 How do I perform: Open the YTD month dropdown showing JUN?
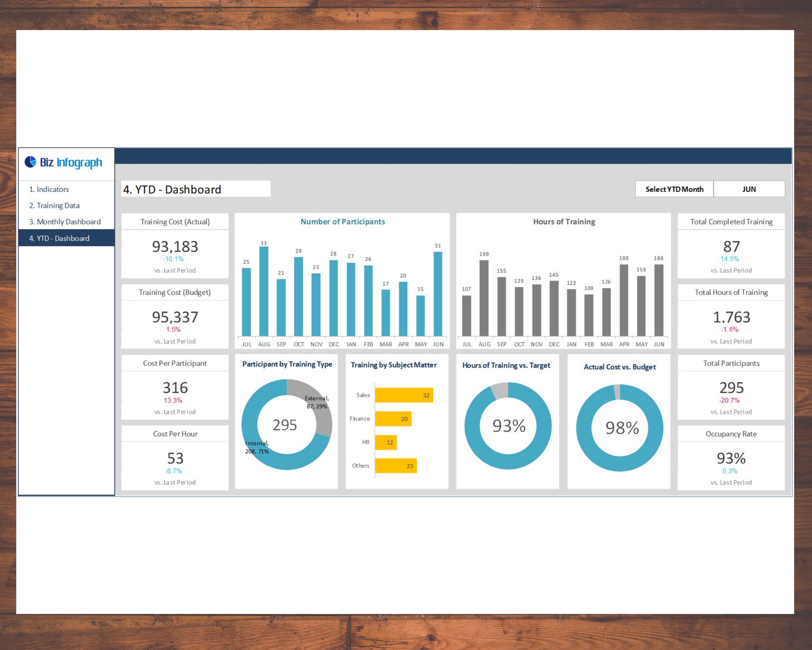[749, 189]
